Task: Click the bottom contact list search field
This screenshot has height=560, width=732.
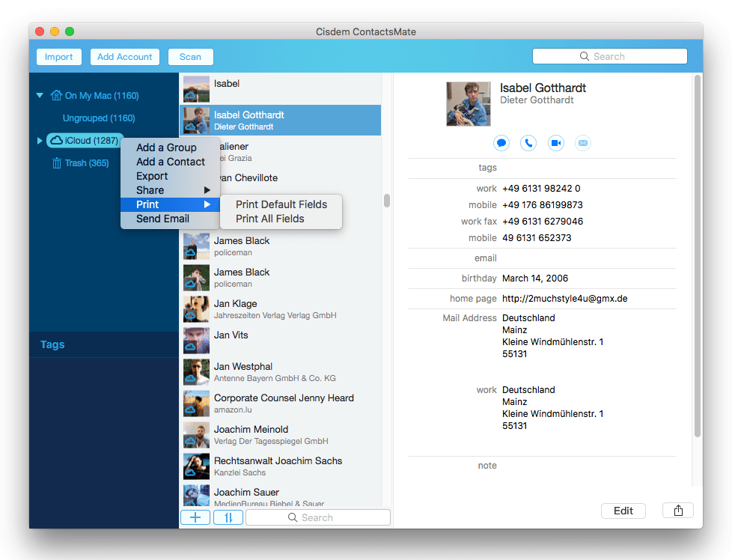Action: (x=318, y=517)
